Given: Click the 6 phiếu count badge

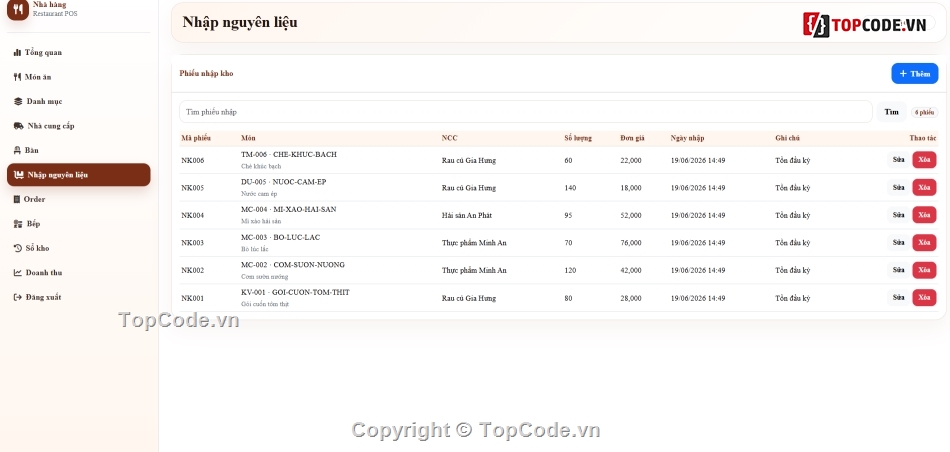Looking at the screenshot, I should [x=925, y=112].
